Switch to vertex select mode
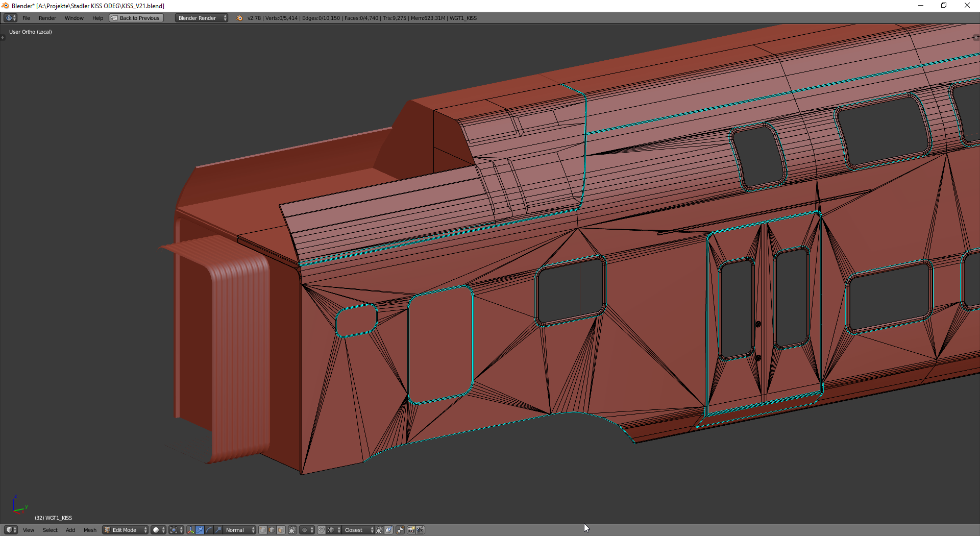Screen dimensions: 980x536 pos(263,530)
